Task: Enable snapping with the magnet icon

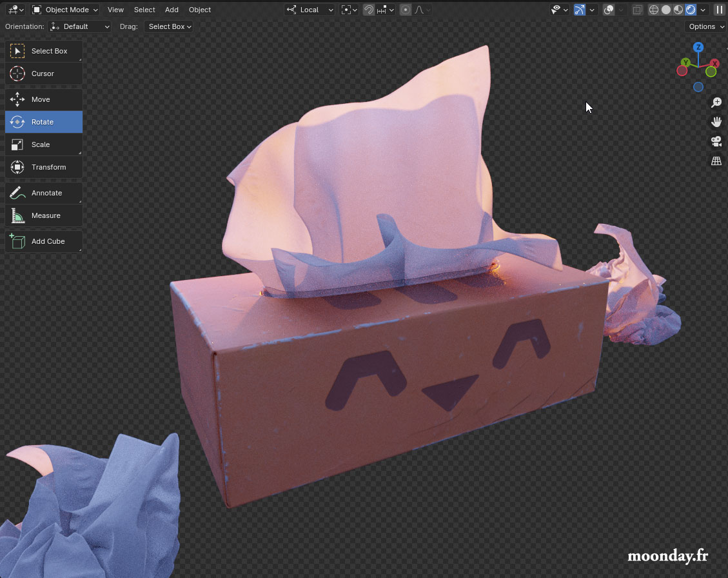Action: pyautogui.click(x=367, y=10)
